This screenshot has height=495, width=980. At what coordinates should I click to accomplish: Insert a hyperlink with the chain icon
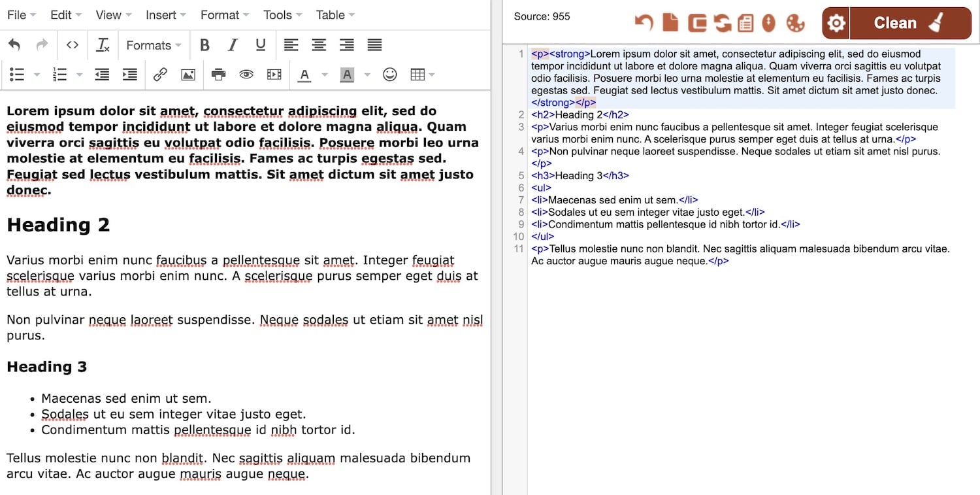(x=160, y=75)
